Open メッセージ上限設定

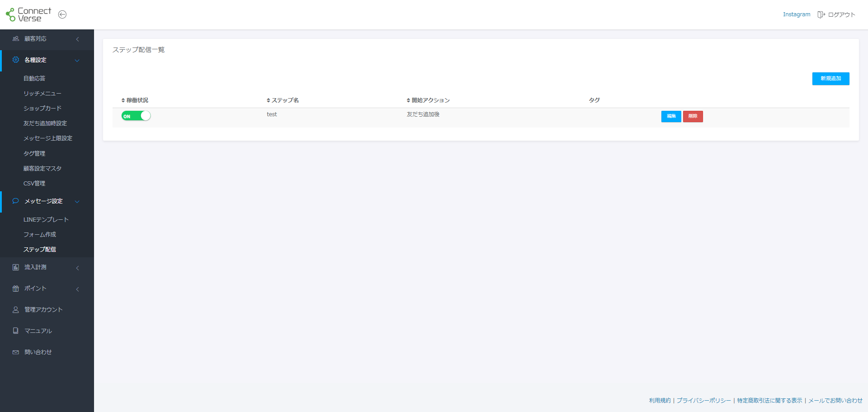(x=48, y=138)
